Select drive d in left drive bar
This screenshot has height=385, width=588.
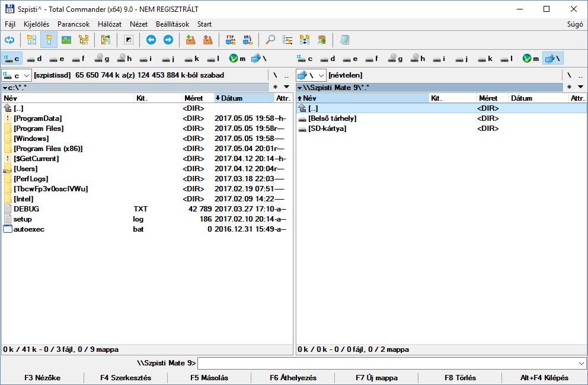point(34,59)
